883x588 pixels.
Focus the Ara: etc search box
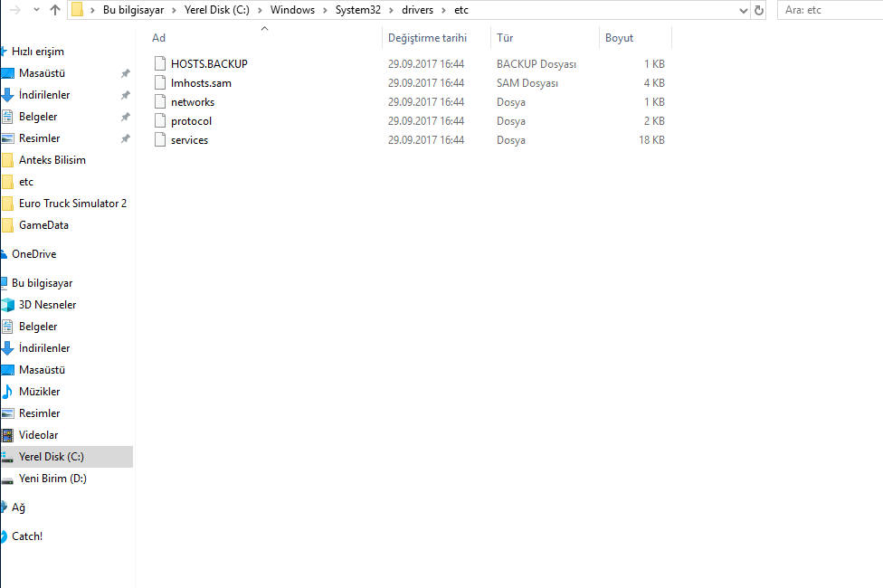(830, 10)
